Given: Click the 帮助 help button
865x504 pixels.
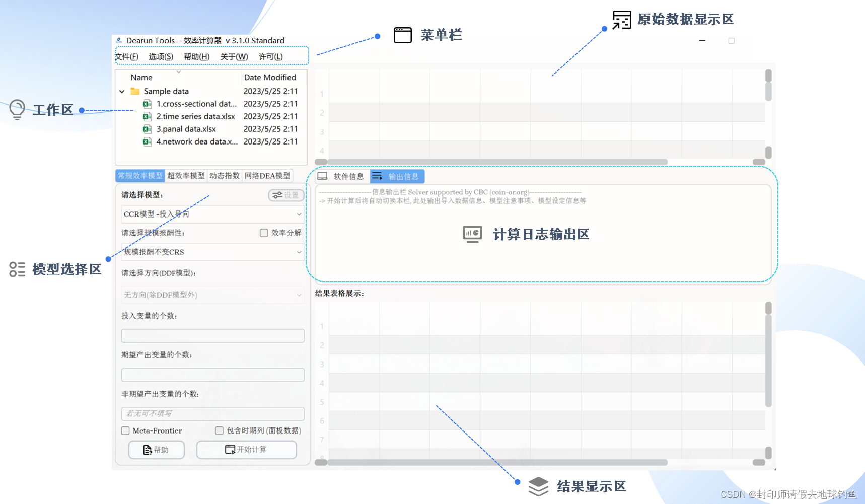Looking at the screenshot, I should tap(156, 450).
